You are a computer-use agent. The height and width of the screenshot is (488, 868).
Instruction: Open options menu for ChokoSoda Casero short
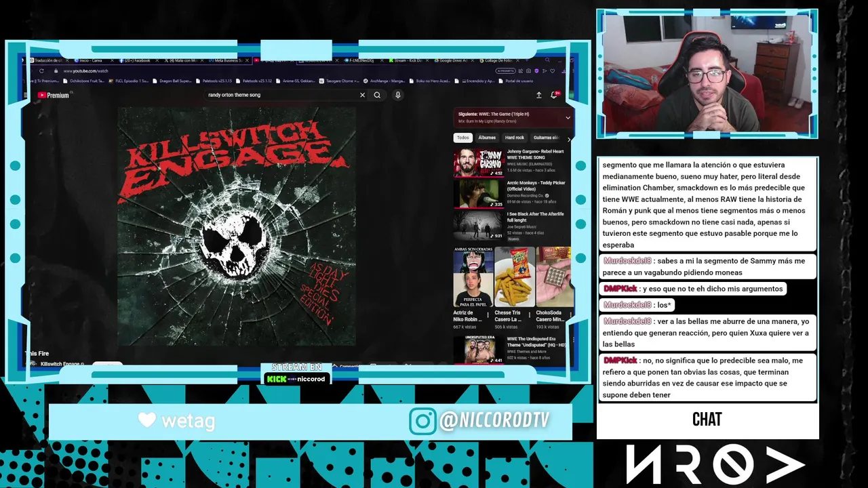pyautogui.click(x=570, y=314)
